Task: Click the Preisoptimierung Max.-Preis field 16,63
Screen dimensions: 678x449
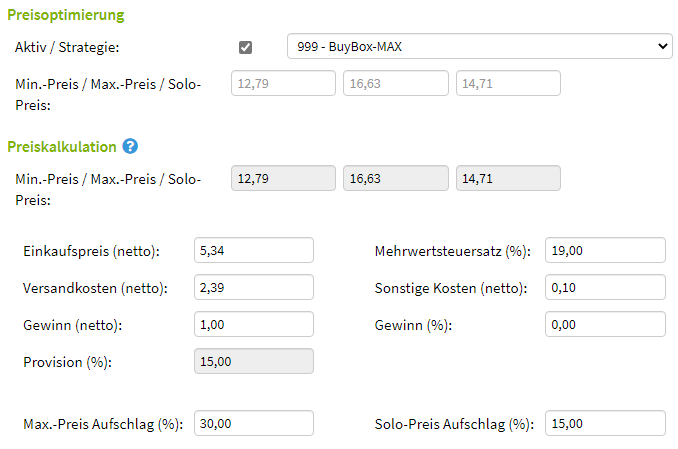Action: click(396, 83)
